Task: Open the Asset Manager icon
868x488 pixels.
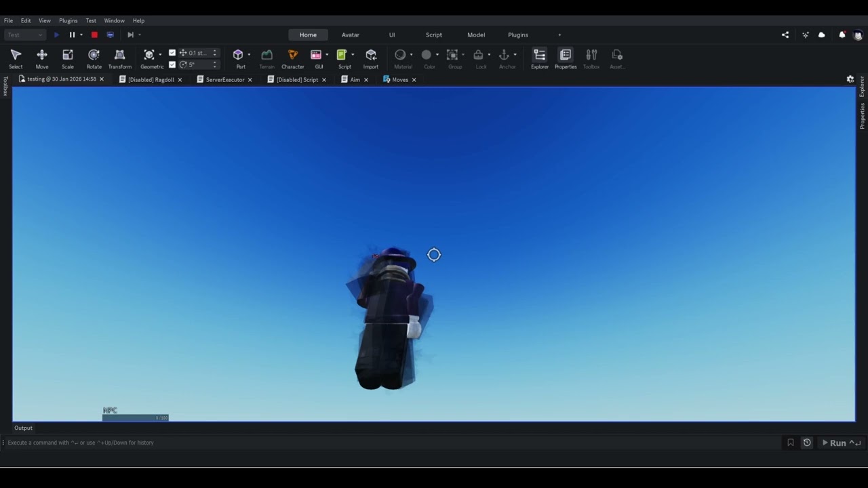Action: (617, 55)
